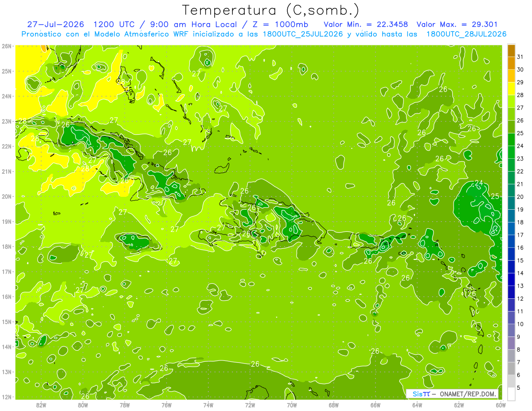Select the pressure level "Z = 1000mb"
The width and height of the screenshot is (532, 411).
pos(280,24)
